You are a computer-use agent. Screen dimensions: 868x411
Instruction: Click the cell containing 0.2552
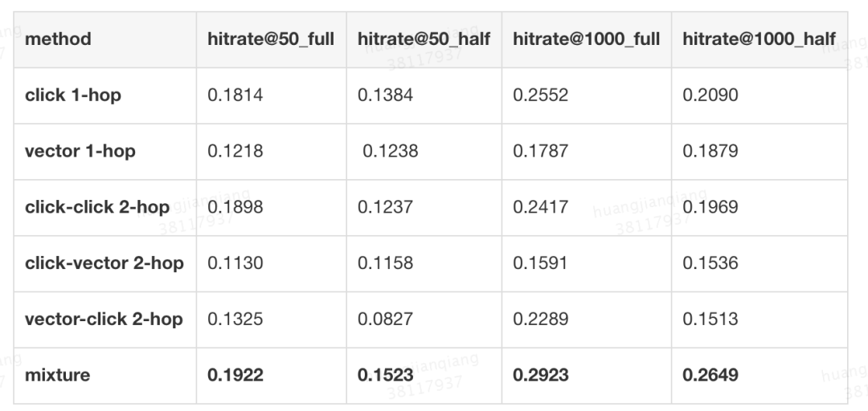[540, 95]
